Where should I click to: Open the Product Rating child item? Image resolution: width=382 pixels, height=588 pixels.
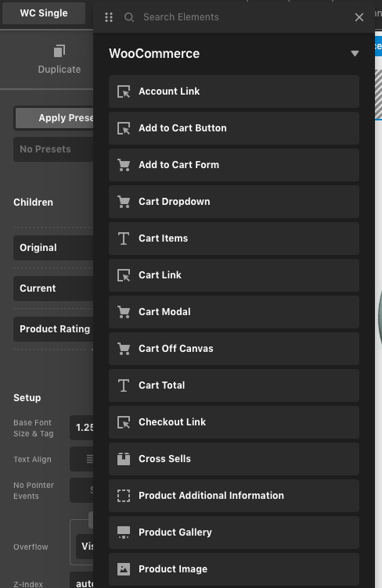pyautogui.click(x=53, y=329)
